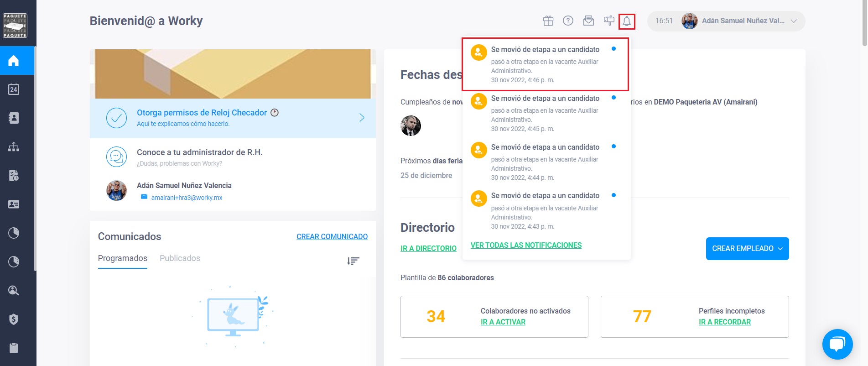The image size is (868, 366).
Task: Open notification from 30 nov 4:45 p. m.
Action: (x=546, y=113)
